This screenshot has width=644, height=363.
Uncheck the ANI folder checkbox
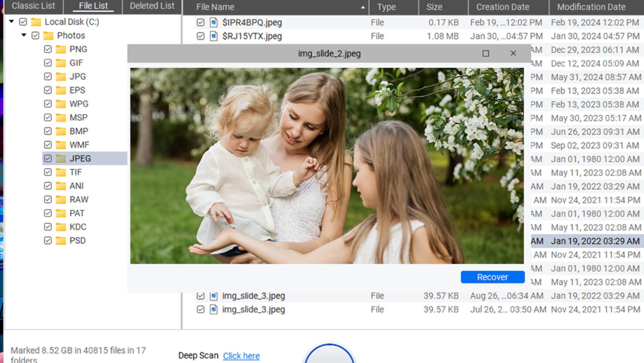coord(48,186)
